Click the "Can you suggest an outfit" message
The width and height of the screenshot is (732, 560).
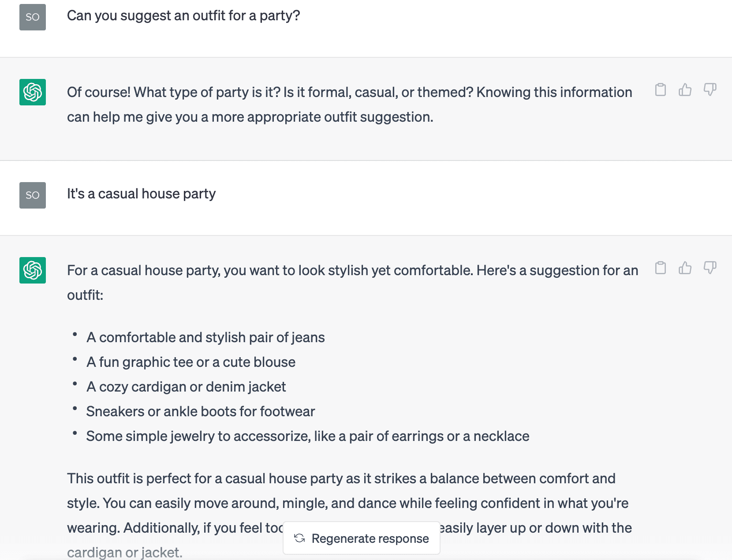[183, 16]
